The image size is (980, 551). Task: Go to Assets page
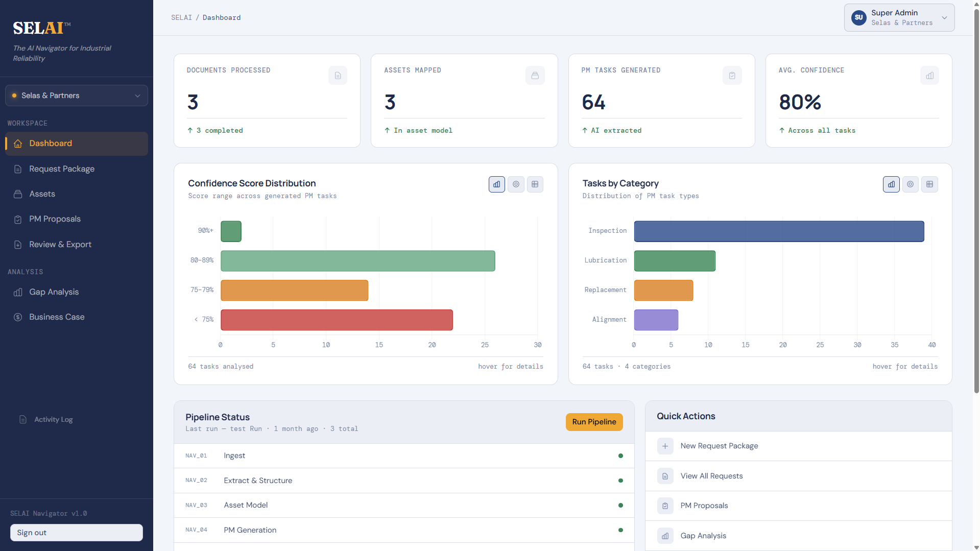(77, 194)
